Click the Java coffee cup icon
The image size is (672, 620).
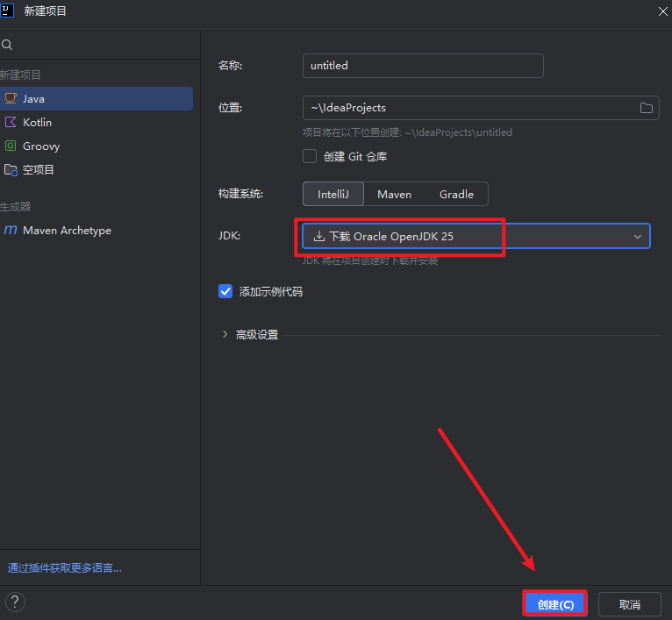[11, 98]
